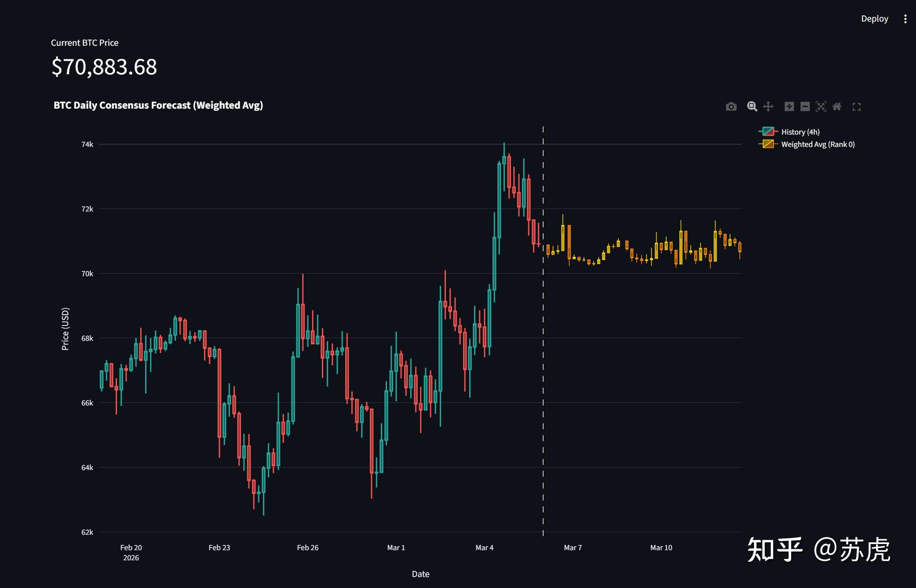Screen dimensions: 916x588
Task: Click the Zoom in plus icon
Action: (x=789, y=106)
